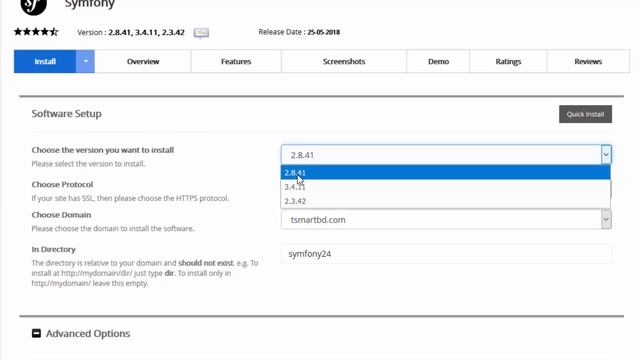
Task: Go to the Demo tab
Action: (438, 62)
